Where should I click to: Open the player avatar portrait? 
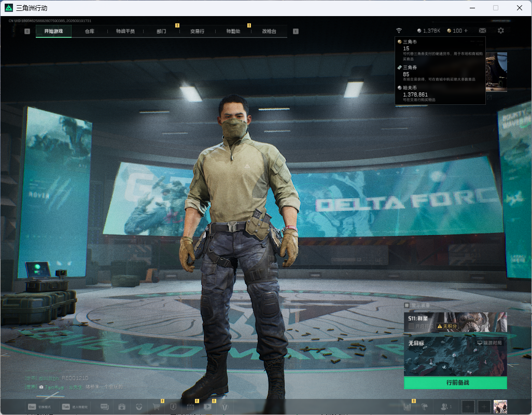click(x=500, y=407)
